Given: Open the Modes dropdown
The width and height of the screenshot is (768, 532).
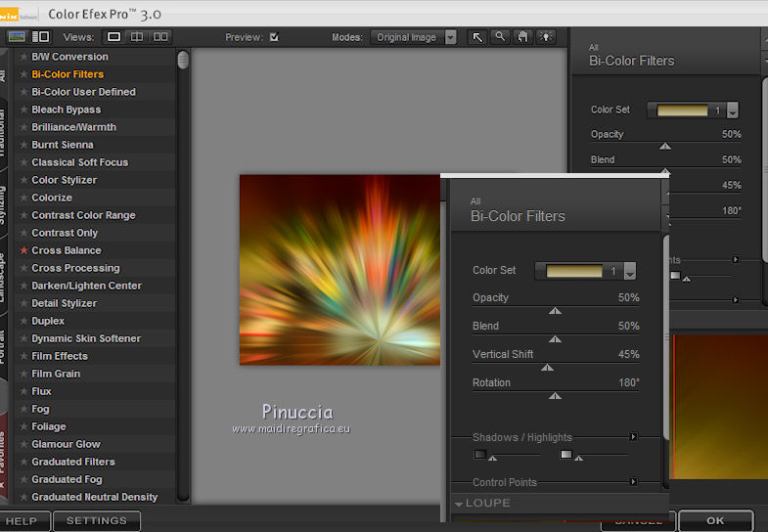Looking at the screenshot, I should (450, 37).
